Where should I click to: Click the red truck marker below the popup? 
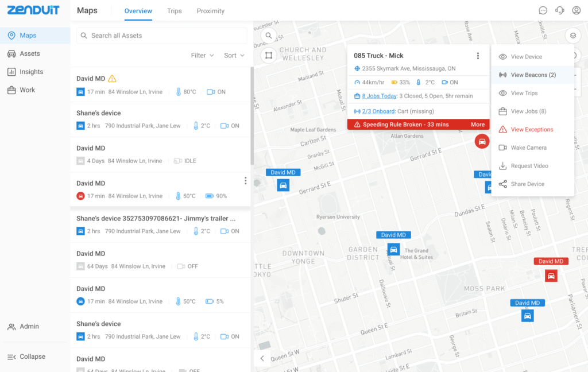click(x=482, y=141)
